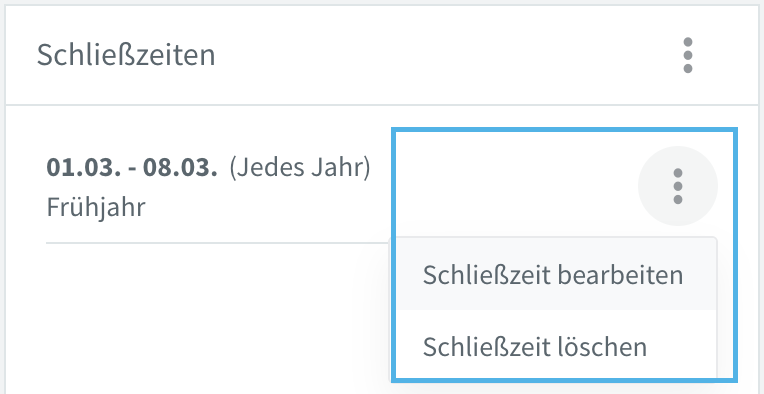Click the bold 08.03. end date
This screenshot has width=764, height=394.
point(180,168)
